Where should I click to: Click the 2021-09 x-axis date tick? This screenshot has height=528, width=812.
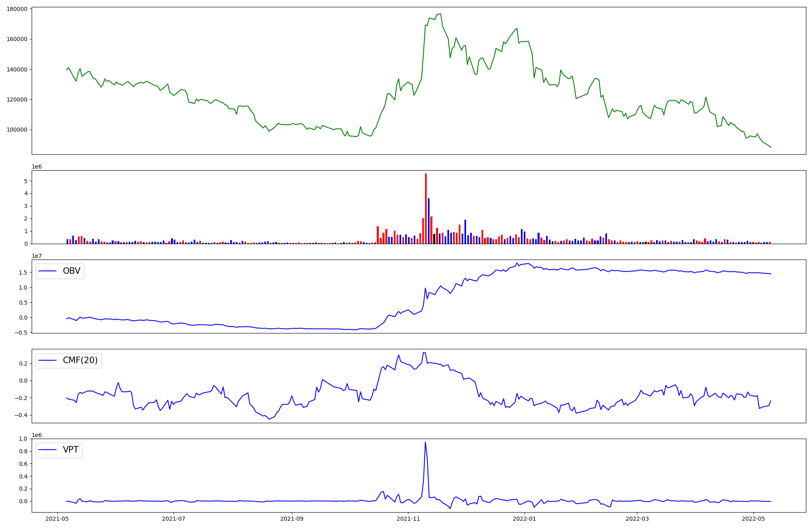click(x=292, y=519)
